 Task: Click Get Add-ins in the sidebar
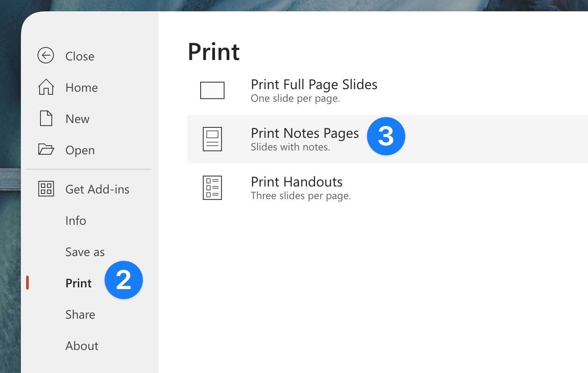point(97,189)
